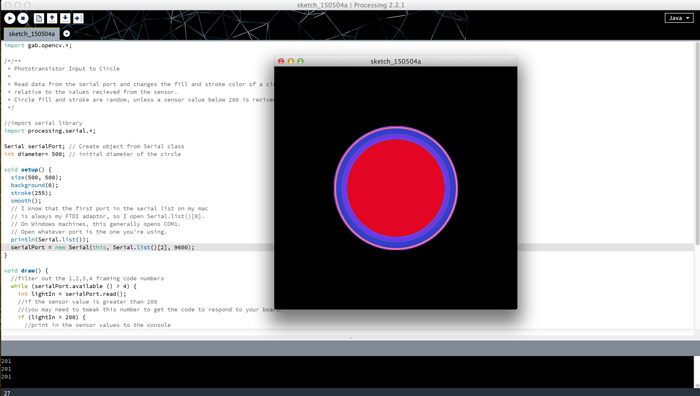This screenshot has width=700, height=396.
Task: Save the current sketch
Action: click(65, 18)
